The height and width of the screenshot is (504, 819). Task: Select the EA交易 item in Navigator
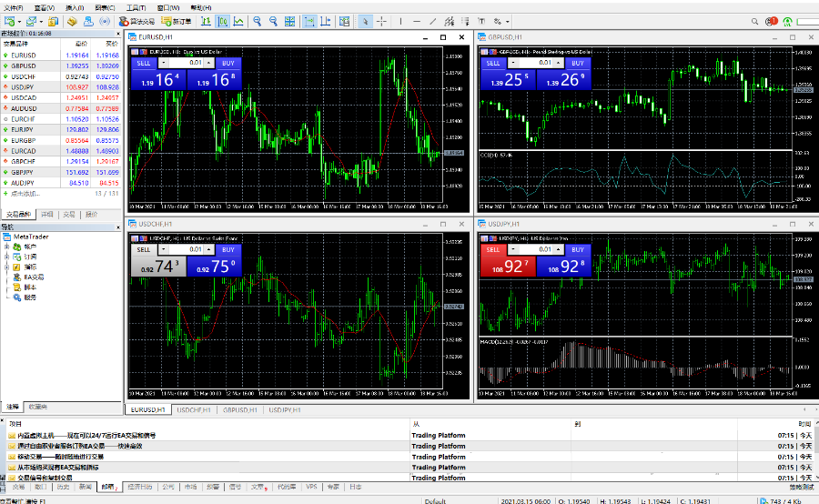(x=34, y=277)
